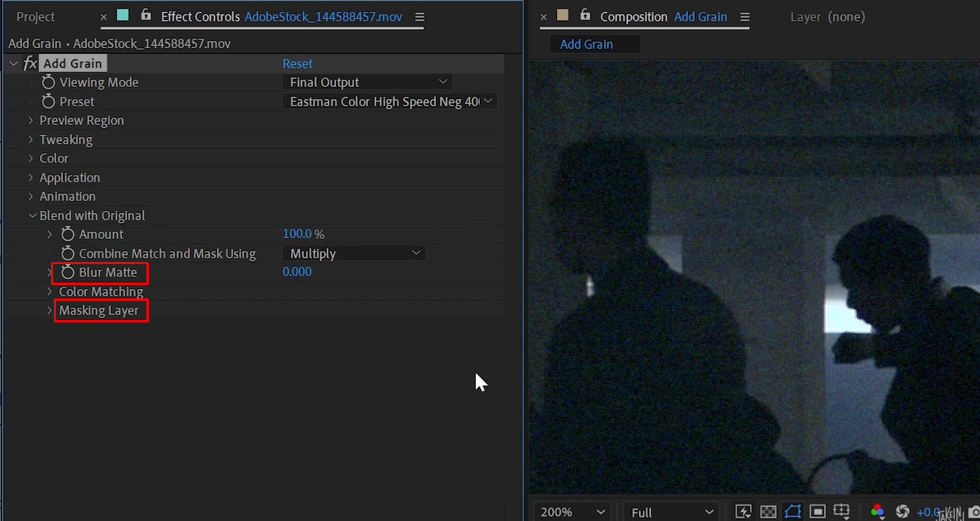Toggle Mask and Shape Path Visibility icon
980x521 pixels.
pyautogui.click(x=792, y=511)
